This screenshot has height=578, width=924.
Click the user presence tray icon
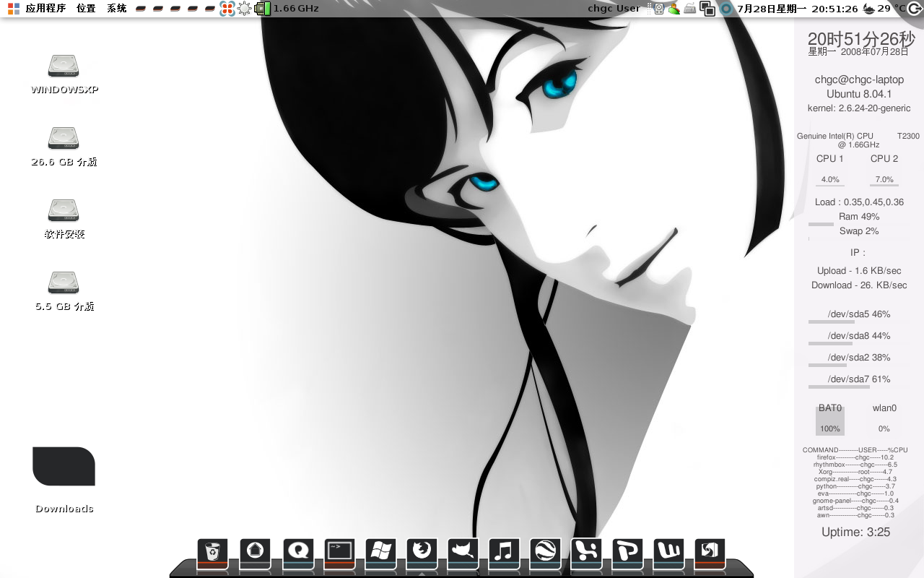pyautogui.click(x=674, y=9)
